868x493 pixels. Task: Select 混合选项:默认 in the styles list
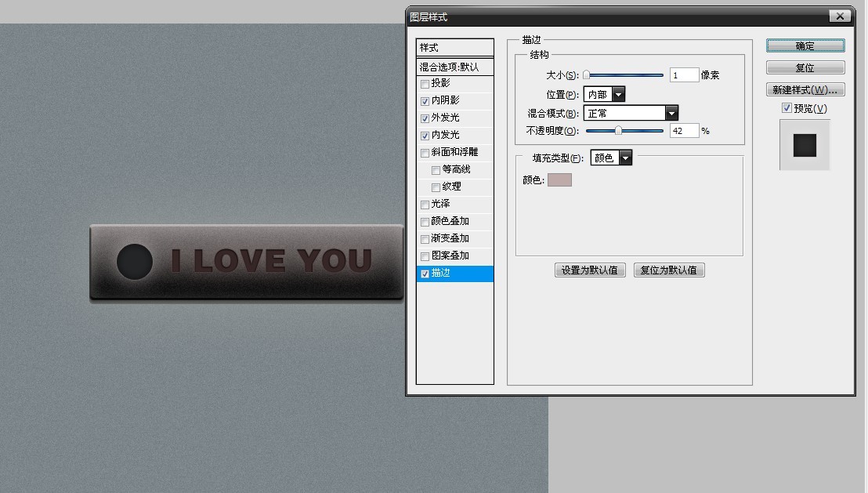454,67
